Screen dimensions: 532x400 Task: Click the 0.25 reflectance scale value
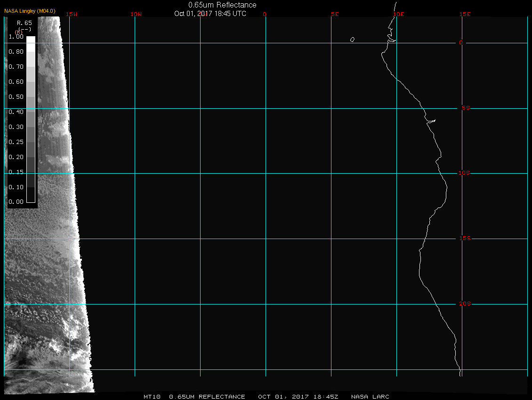pos(16,142)
